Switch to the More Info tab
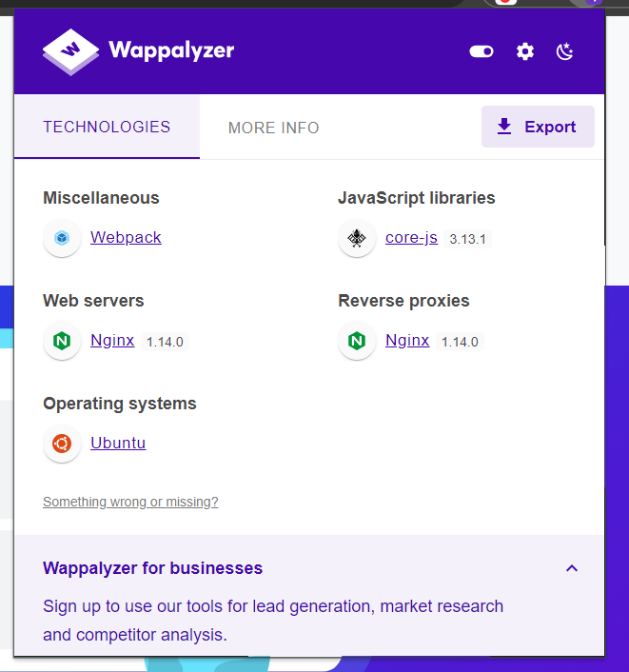Image resolution: width=629 pixels, height=672 pixels. click(x=274, y=128)
